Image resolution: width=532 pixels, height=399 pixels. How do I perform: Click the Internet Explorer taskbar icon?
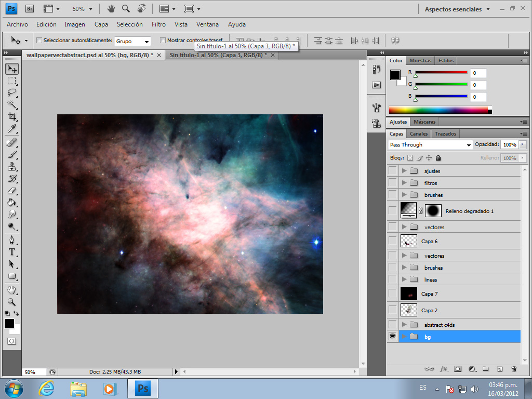coord(47,388)
